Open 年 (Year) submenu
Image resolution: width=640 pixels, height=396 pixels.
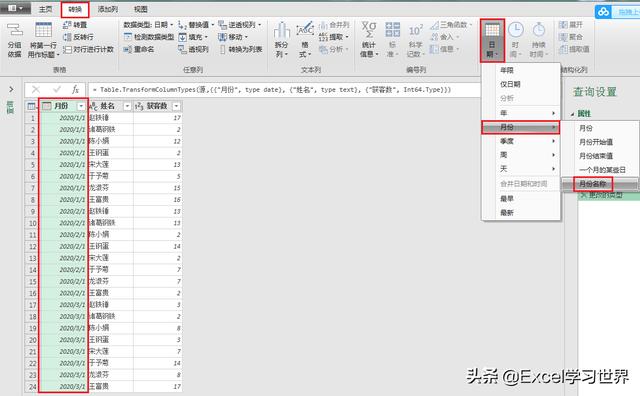[x=521, y=113]
